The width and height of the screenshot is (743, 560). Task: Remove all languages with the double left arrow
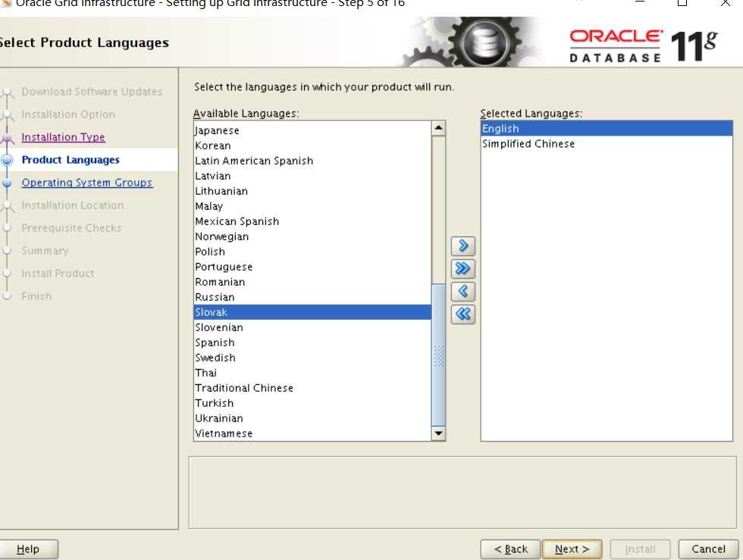(463, 314)
